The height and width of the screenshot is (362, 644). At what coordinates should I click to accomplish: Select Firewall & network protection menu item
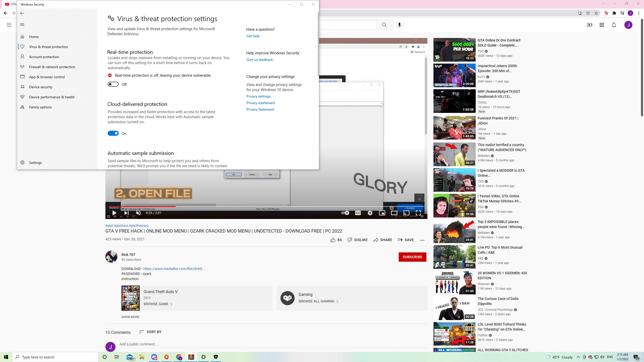pos(52,67)
